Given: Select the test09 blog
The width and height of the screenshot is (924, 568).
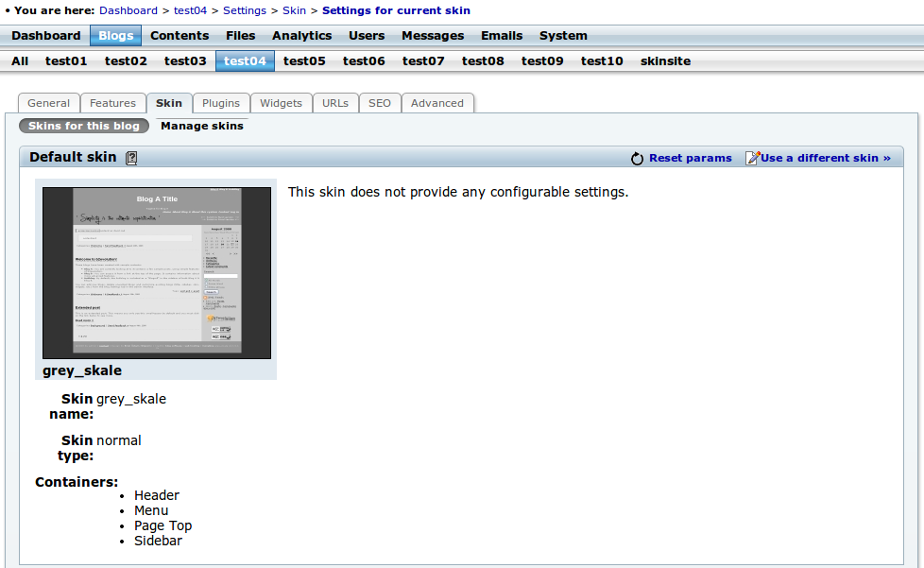Looking at the screenshot, I should pyautogui.click(x=542, y=60).
